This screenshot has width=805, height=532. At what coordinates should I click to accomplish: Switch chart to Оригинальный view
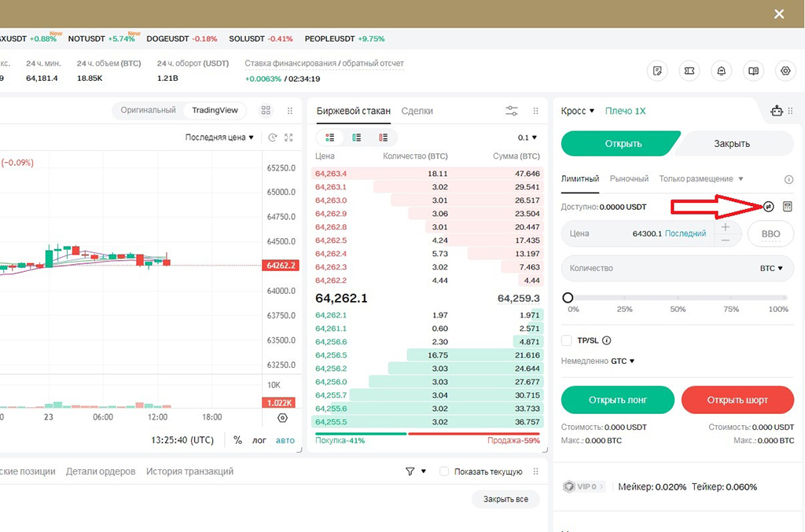point(148,110)
